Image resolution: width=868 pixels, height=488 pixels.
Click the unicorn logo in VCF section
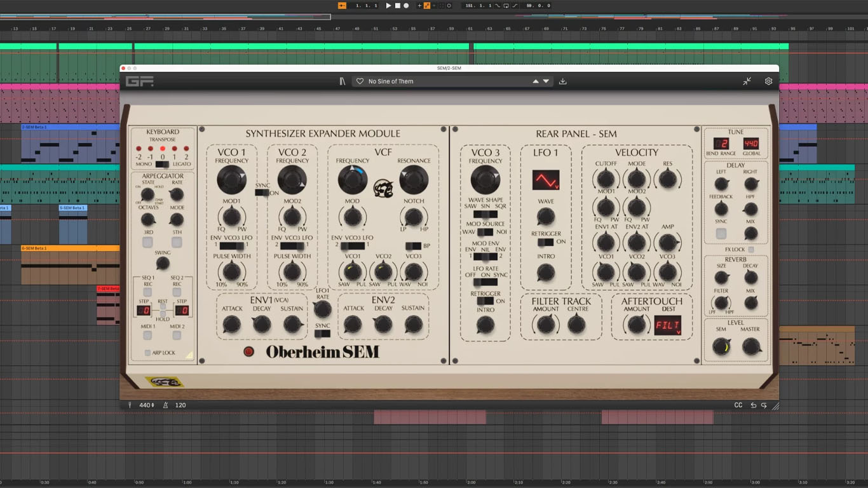pos(383,187)
